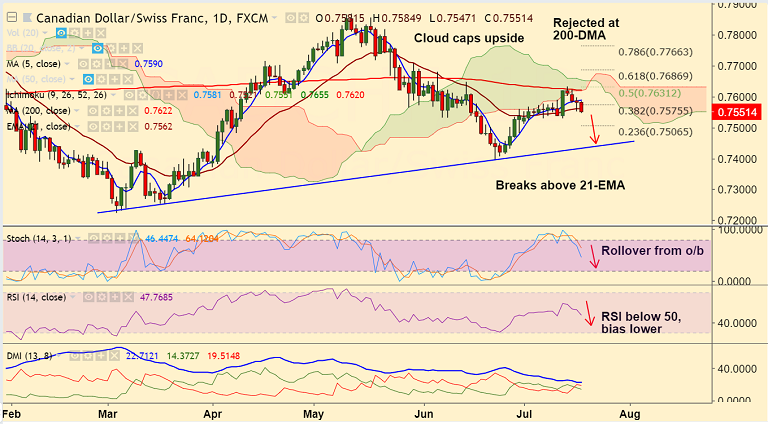This screenshot has width=768, height=424.
Task: Click the red 0.75514 current price label
Action: pos(738,112)
